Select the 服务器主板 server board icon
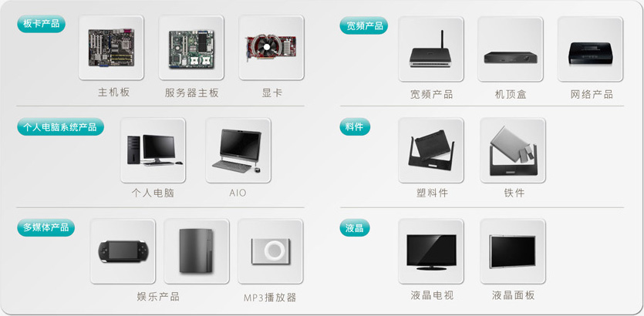Image resolution: width=644 pixels, height=316 pixels. coord(191,48)
